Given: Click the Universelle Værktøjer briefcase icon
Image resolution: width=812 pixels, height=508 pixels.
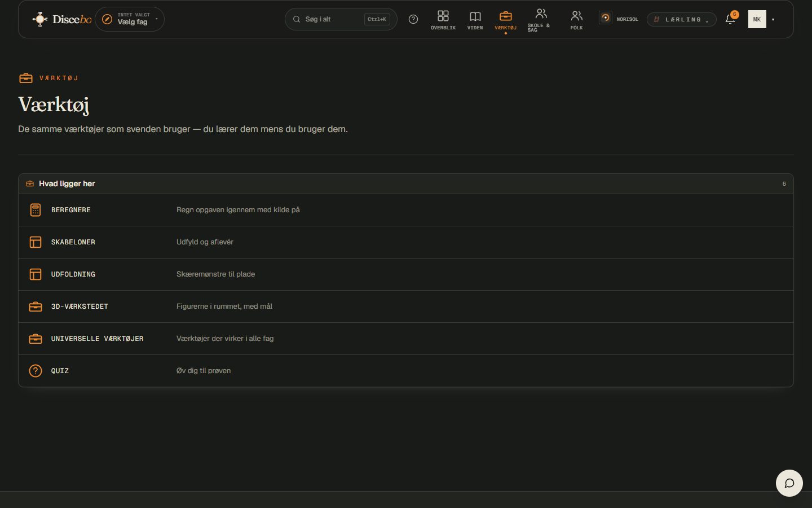Looking at the screenshot, I should tap(36, 339).
